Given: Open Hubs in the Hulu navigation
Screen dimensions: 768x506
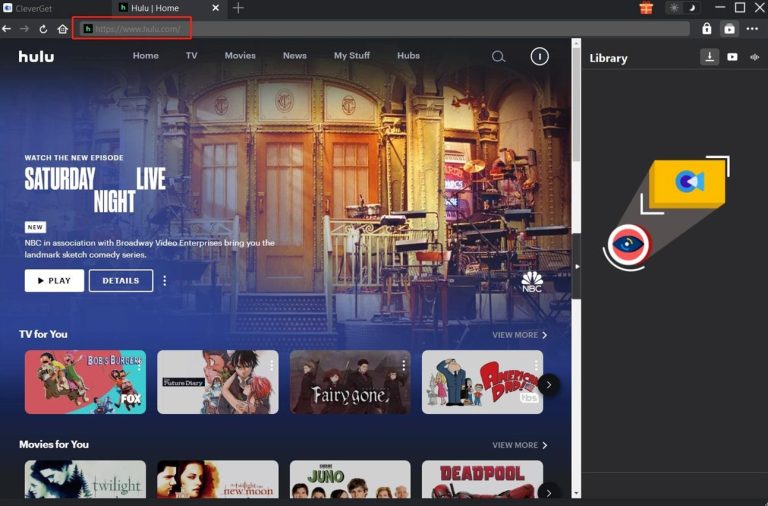Looking at the screenshot, I should click(408, 56).
